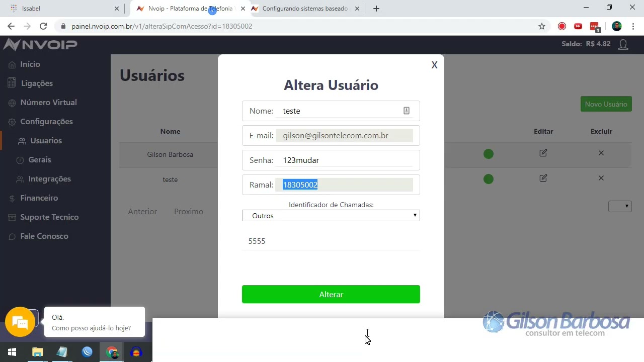Click the Gilson Barbosa name cell

pos(170,154)
